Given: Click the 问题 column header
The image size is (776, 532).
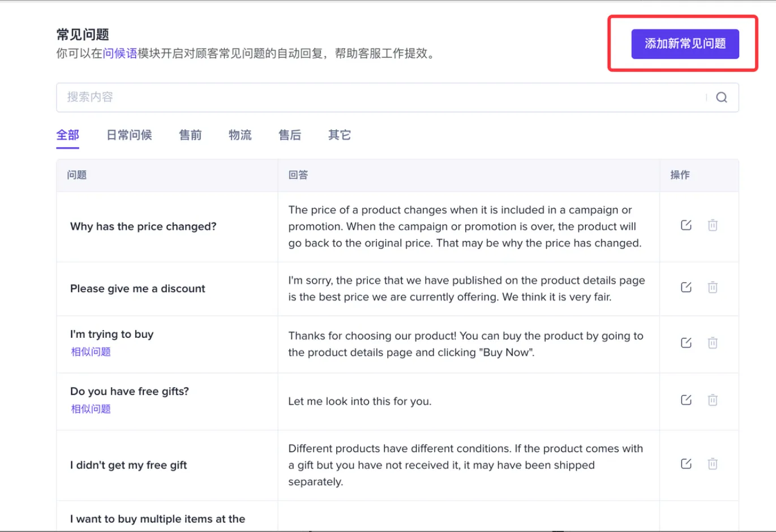Looking at the screenshot, I should coord(77,175).
